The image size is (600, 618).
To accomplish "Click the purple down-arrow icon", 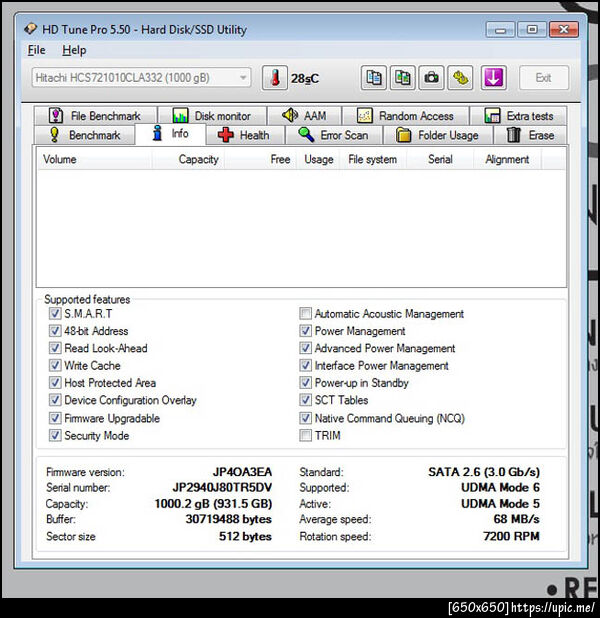I will pos(494,78).
